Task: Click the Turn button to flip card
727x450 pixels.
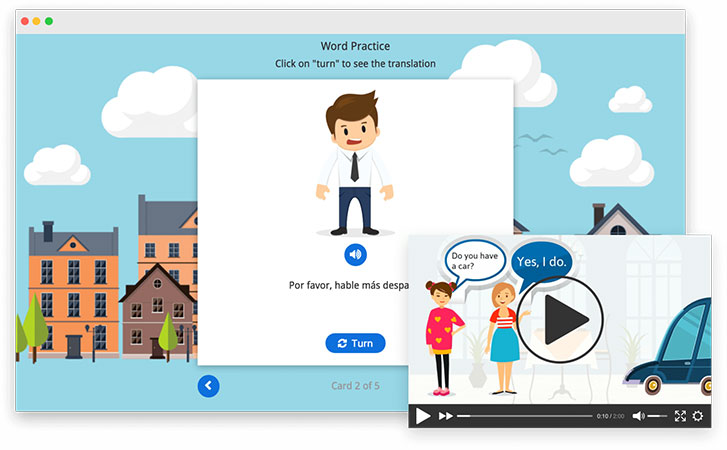Action: pyautogui.click(x=355, y=343)
